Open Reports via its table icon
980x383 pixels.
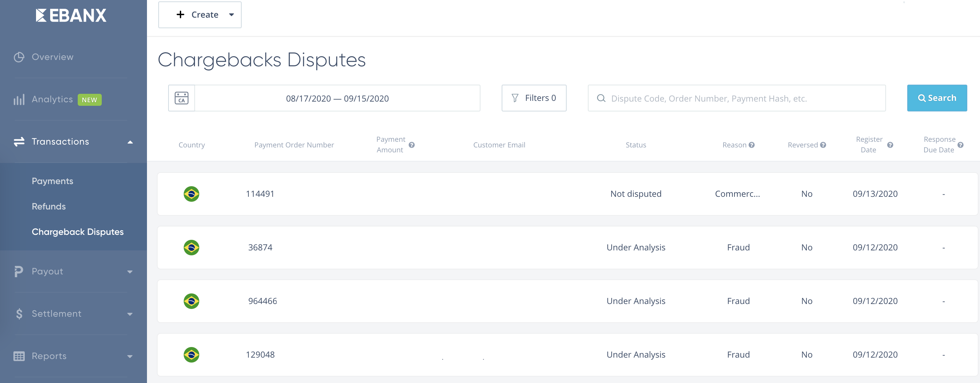coord(19,355)
